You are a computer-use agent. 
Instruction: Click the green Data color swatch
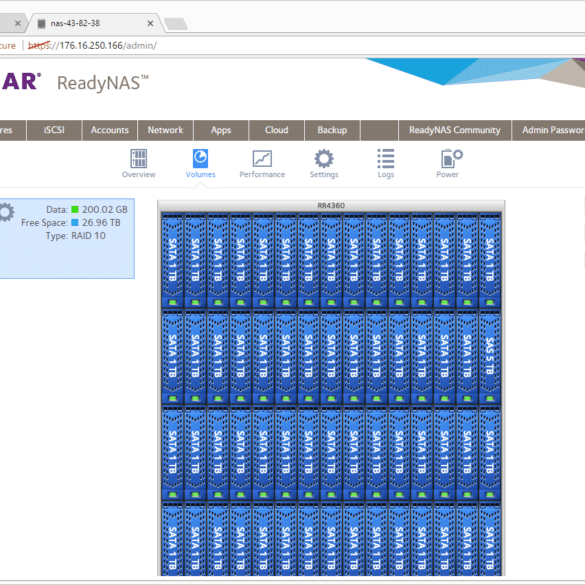coord(75,209)
